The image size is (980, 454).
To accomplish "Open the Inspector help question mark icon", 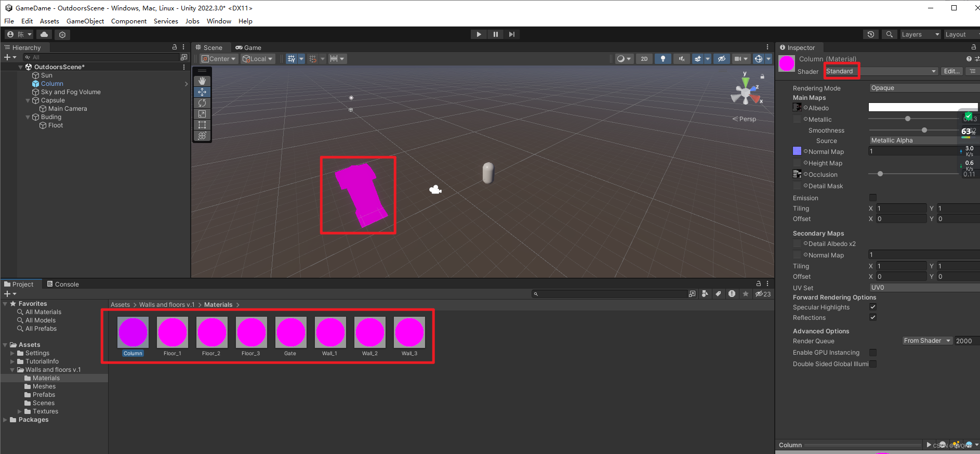I will click(x=969, y=59).
